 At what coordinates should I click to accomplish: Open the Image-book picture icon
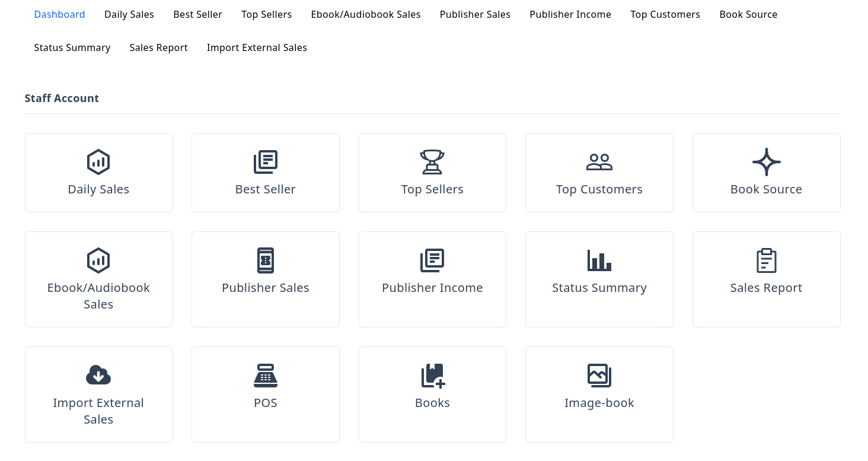(599, 376)
